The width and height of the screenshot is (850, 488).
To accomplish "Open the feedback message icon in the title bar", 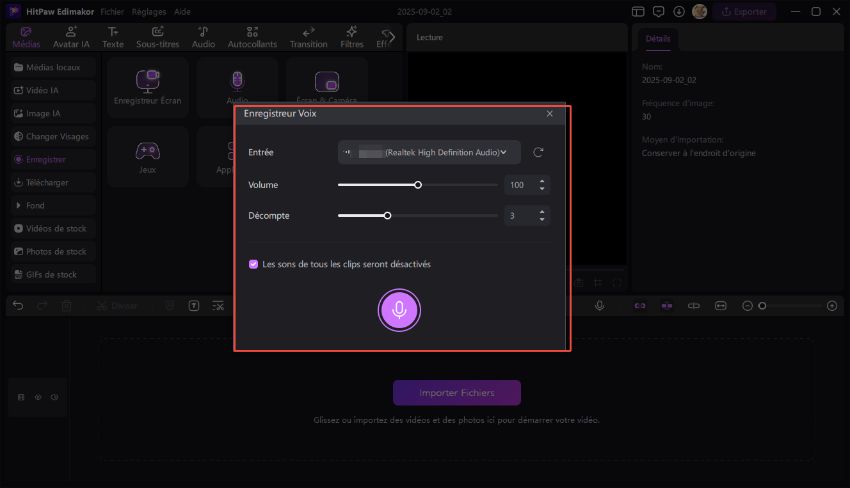I will point(659,11).
